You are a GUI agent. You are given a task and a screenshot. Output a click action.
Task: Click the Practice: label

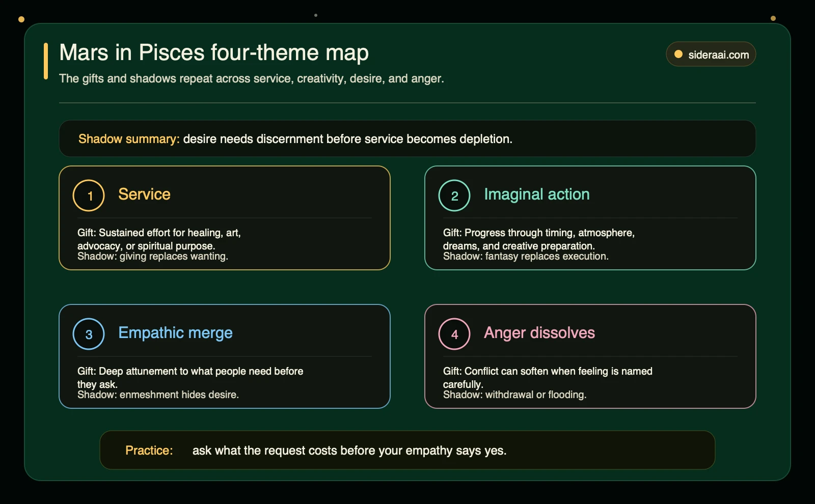(x=149, y=451)
